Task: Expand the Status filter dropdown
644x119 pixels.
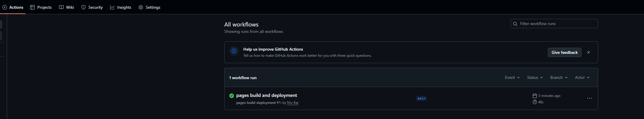Action: coord(535,77)
